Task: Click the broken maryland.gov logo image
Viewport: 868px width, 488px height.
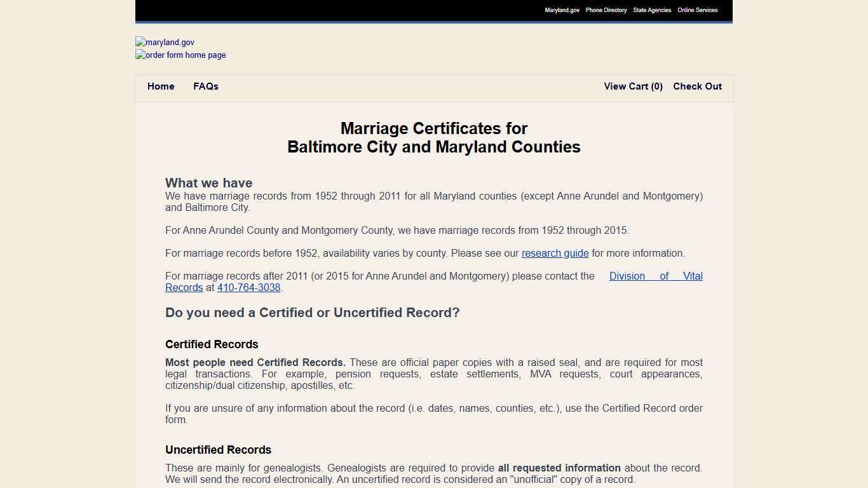Action: click(x=165, y=43)
